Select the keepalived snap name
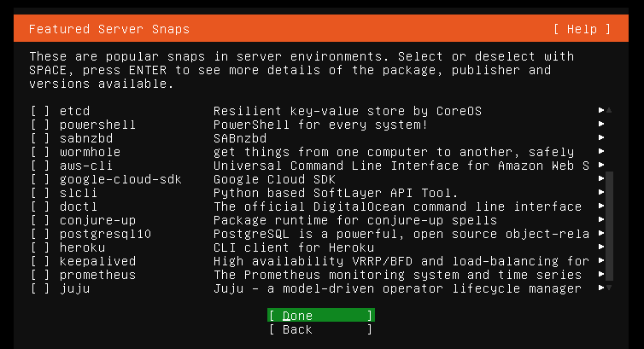Screen dimensions: 644x349 [x=97, y=261]
